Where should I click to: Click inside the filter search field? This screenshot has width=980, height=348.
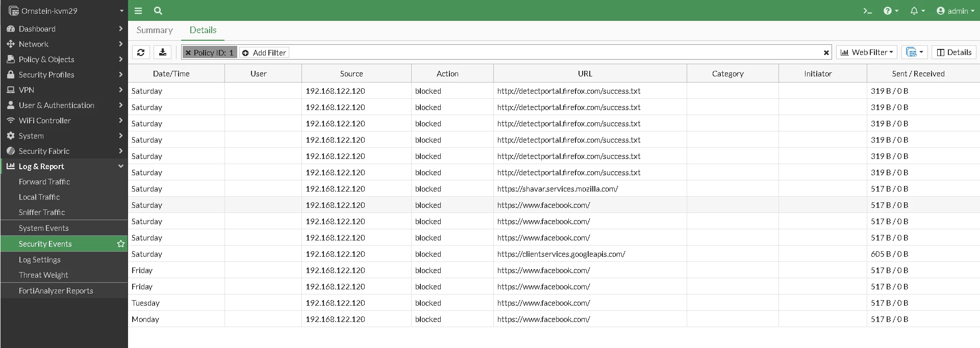555,52
